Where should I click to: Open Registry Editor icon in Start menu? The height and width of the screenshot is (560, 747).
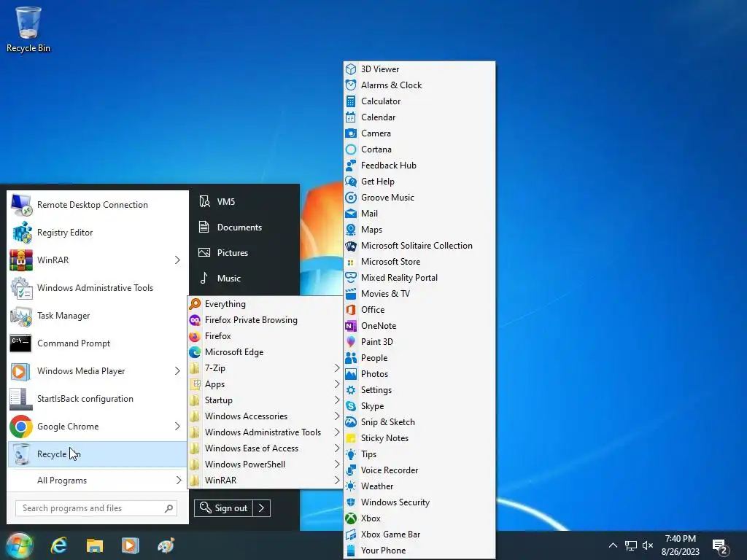click(21, 233)
